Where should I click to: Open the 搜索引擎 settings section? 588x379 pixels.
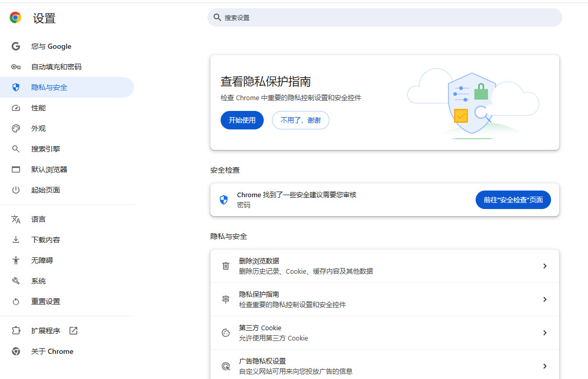46,149
